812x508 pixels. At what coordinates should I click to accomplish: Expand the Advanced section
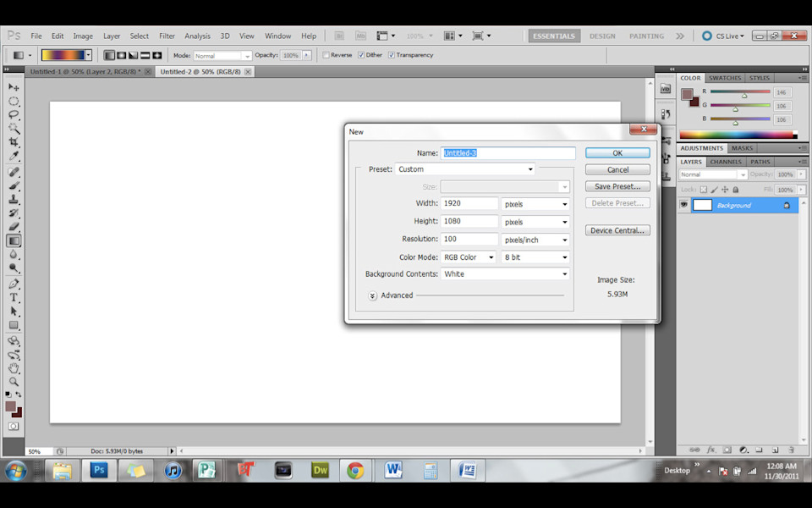[373, 295]
